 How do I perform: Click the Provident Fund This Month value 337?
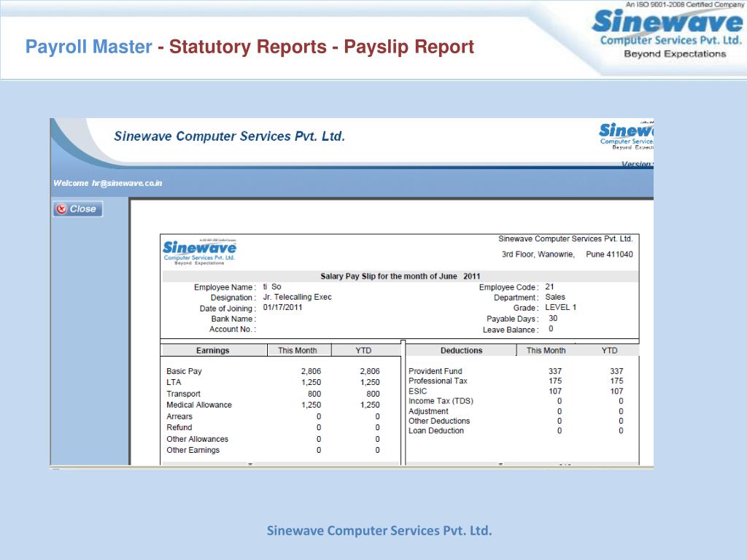point(555,371)
